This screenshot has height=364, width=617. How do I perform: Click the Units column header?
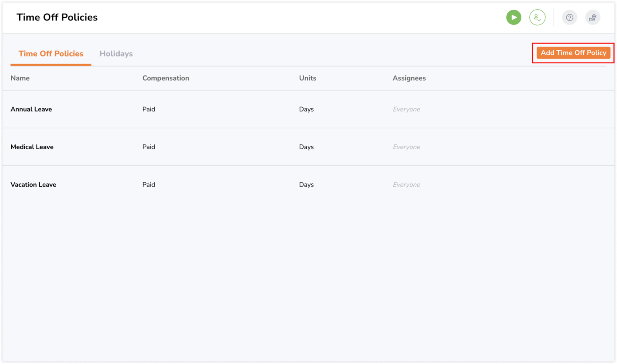point(307,78)
